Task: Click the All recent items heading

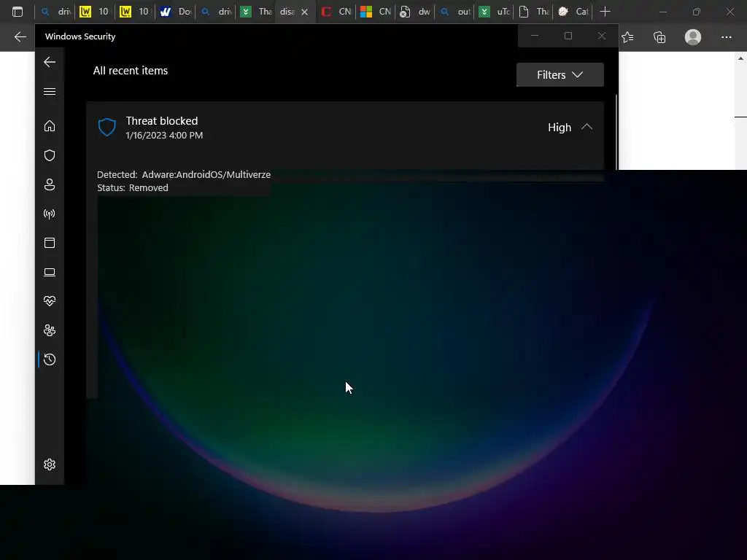Action: 131,71
